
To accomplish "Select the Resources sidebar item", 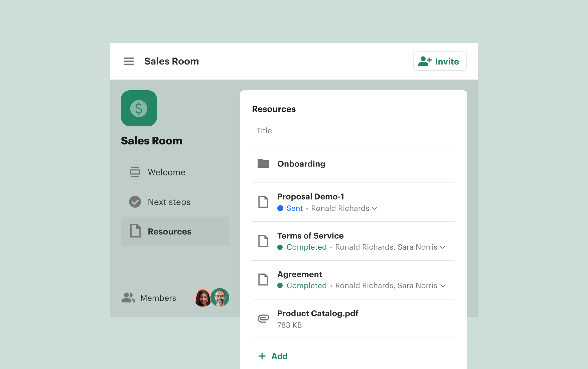I will coord(175,231).
